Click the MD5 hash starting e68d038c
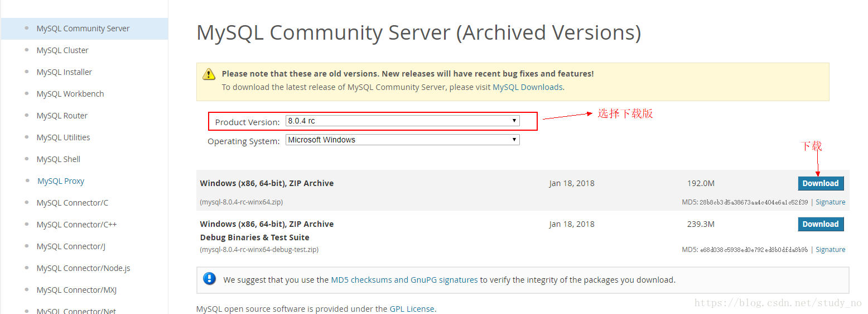 coord(754,250)
